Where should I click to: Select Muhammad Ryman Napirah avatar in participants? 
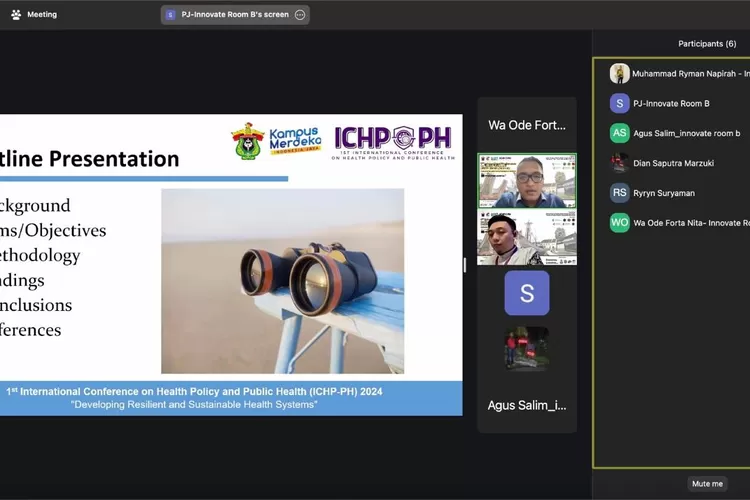(620, 73)
